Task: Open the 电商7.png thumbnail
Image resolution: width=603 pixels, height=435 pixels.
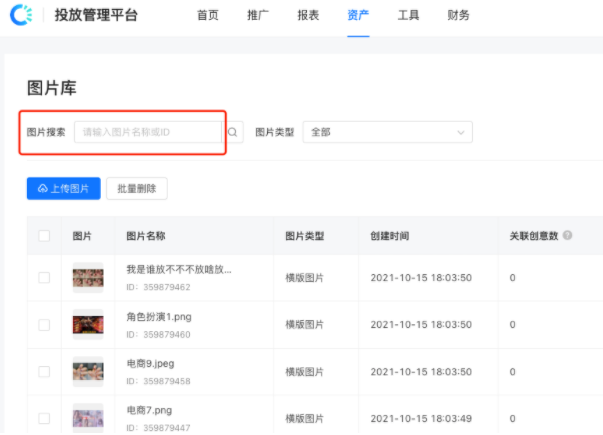Action: tap(88, 418)
